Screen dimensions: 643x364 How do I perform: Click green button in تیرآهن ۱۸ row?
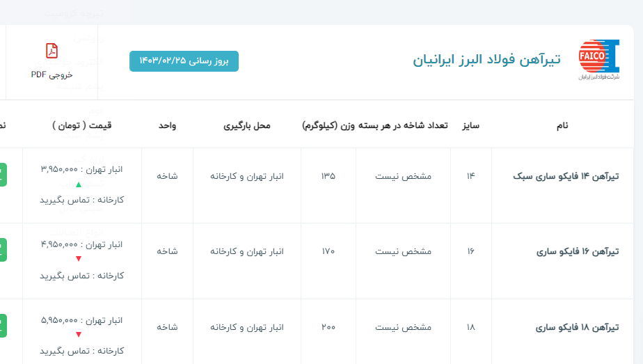(3, 326)
